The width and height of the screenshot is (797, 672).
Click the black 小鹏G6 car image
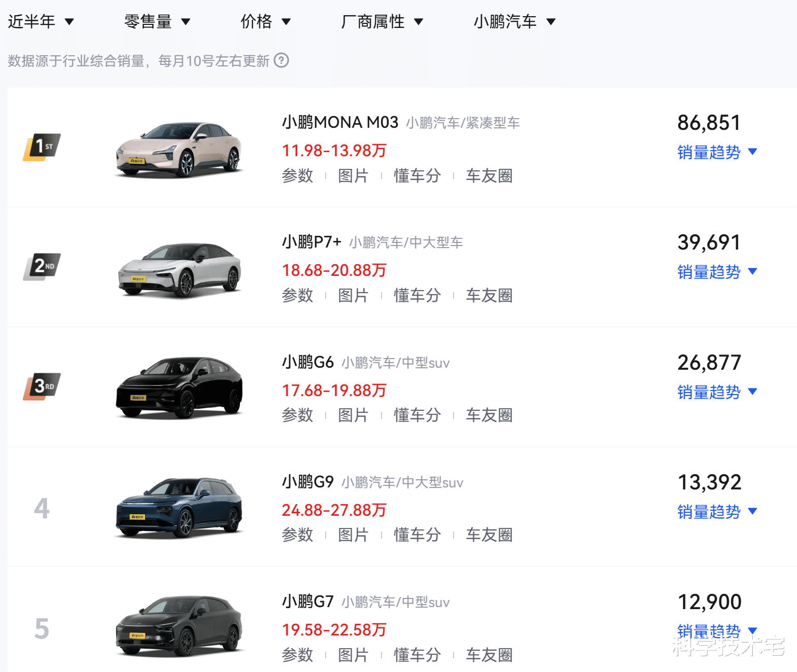click(x=179, y=388)
